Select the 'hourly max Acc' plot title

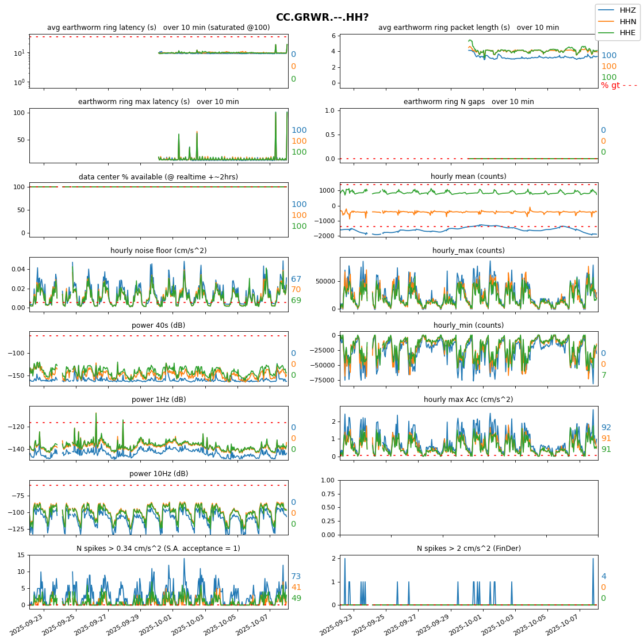(x=469, y=400)
